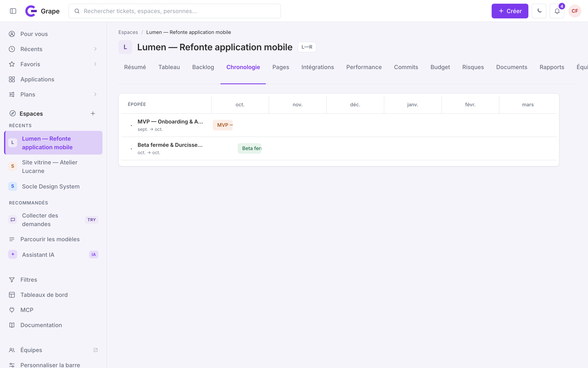Click the janv. month header

(413, 105)
